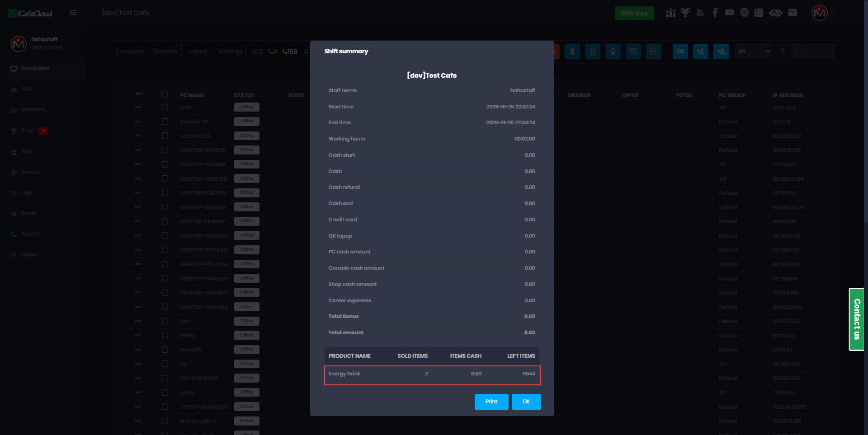Click the Print button in shift summary
868x435 pixels.
491,402
